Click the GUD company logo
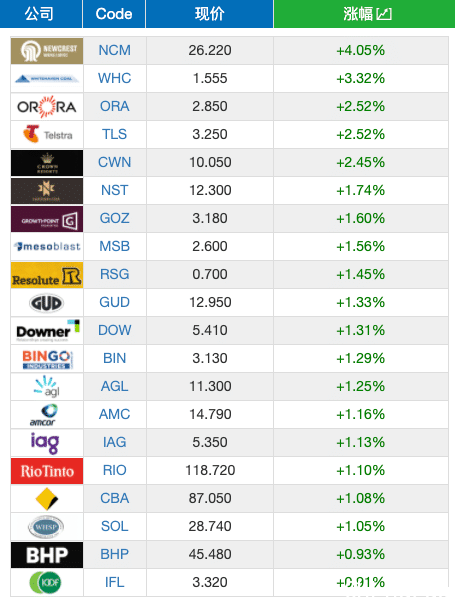The height and width of the screenshot is (603, 455). (47, 303)
